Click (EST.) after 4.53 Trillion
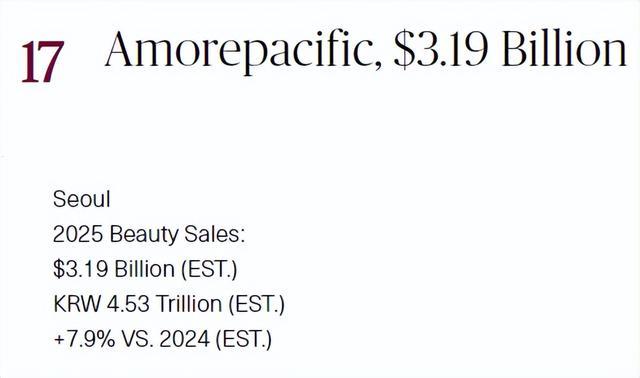 tap(256, 305)
